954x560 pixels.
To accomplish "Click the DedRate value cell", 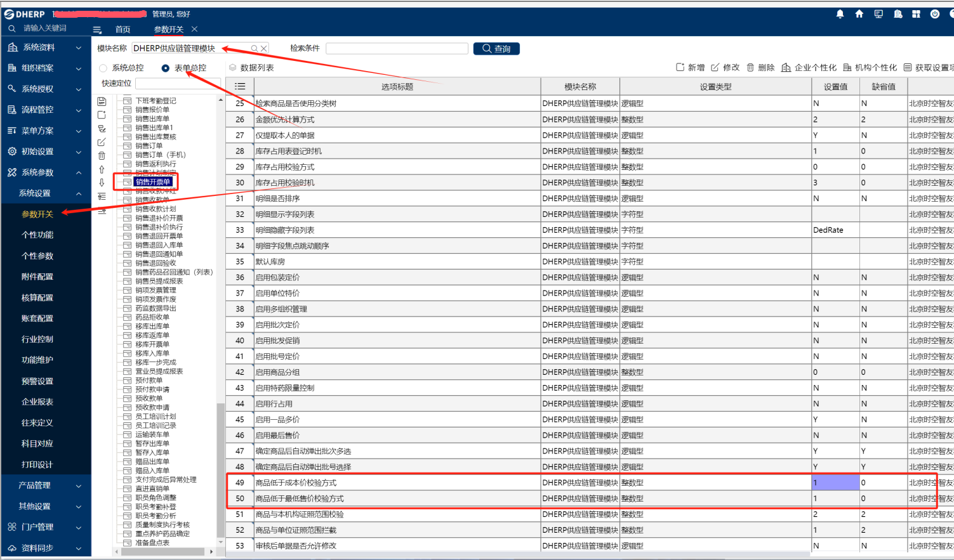I will 835,230.
